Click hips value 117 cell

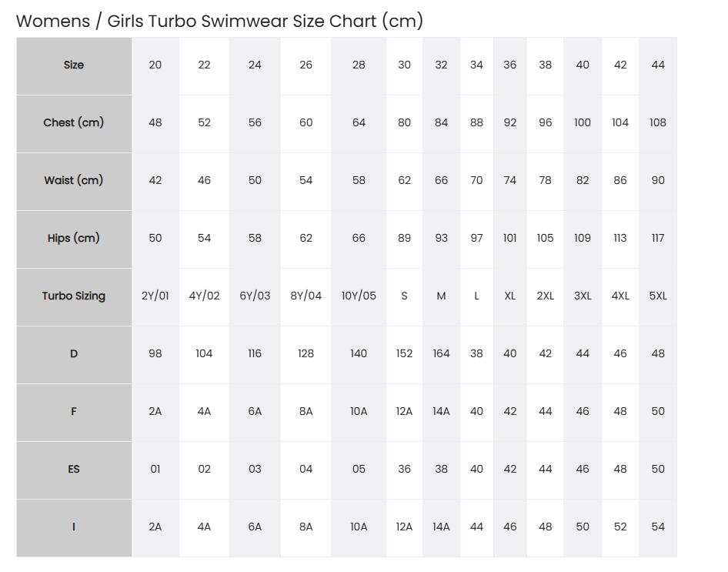tap(658, 239)
